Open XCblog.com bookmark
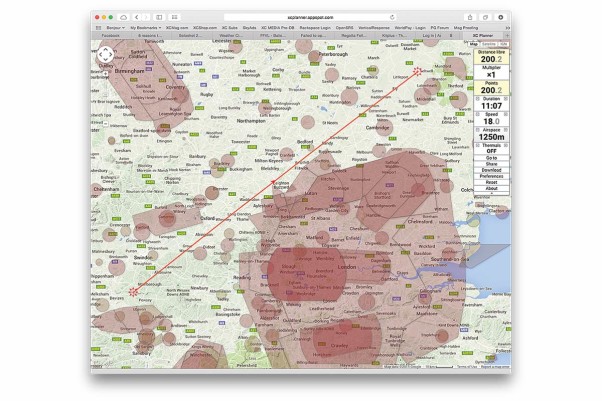The image size is (602, 401). [x=177, y=28]
